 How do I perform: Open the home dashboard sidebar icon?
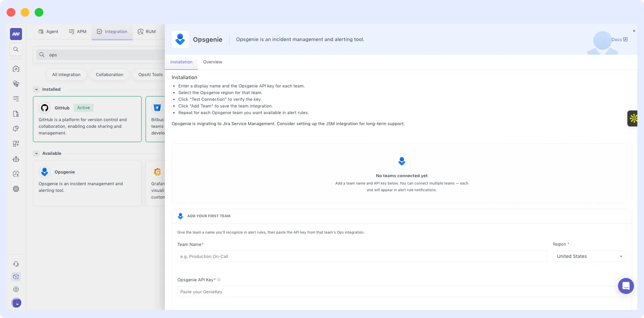[x=16, y=69]
